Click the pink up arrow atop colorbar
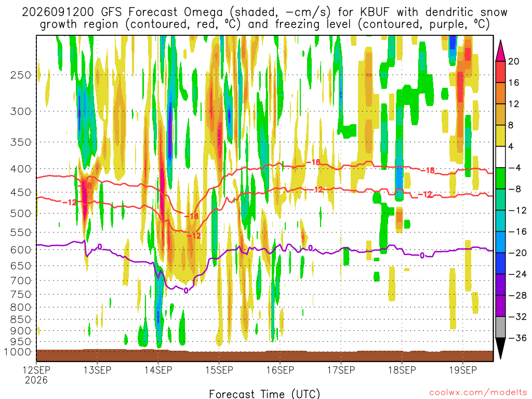The height and width of the screenshot is (399, 532). (x=500, y=50)
